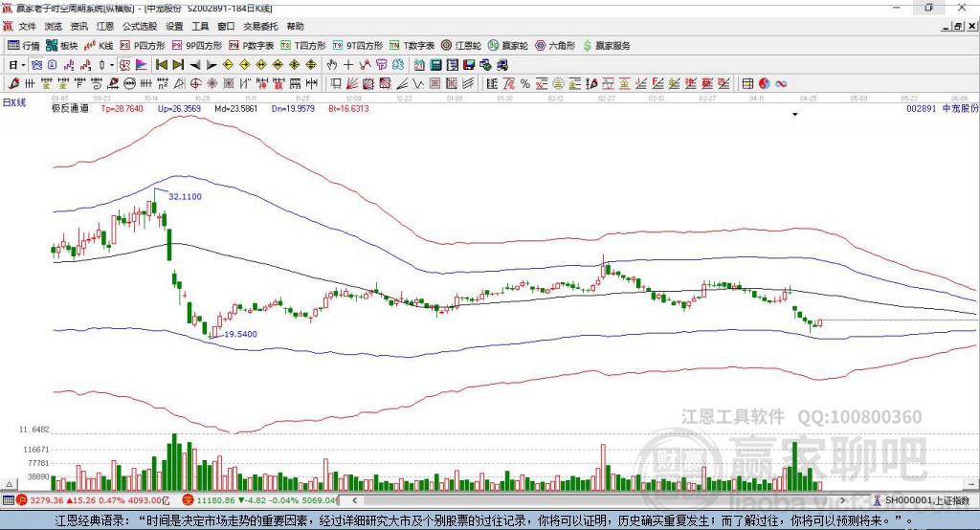
Task: Open the T数字表 tool
Action: [x=412, y=46]
